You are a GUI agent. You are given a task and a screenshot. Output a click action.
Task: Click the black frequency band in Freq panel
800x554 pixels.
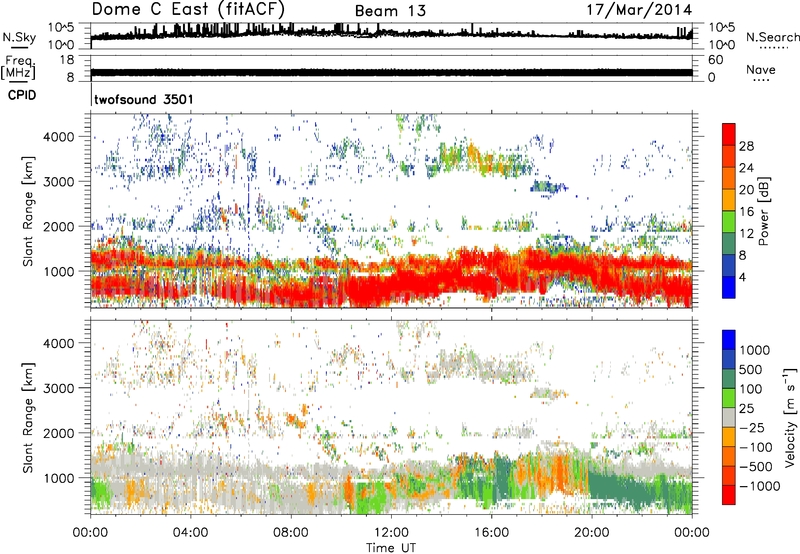point(391,72)
